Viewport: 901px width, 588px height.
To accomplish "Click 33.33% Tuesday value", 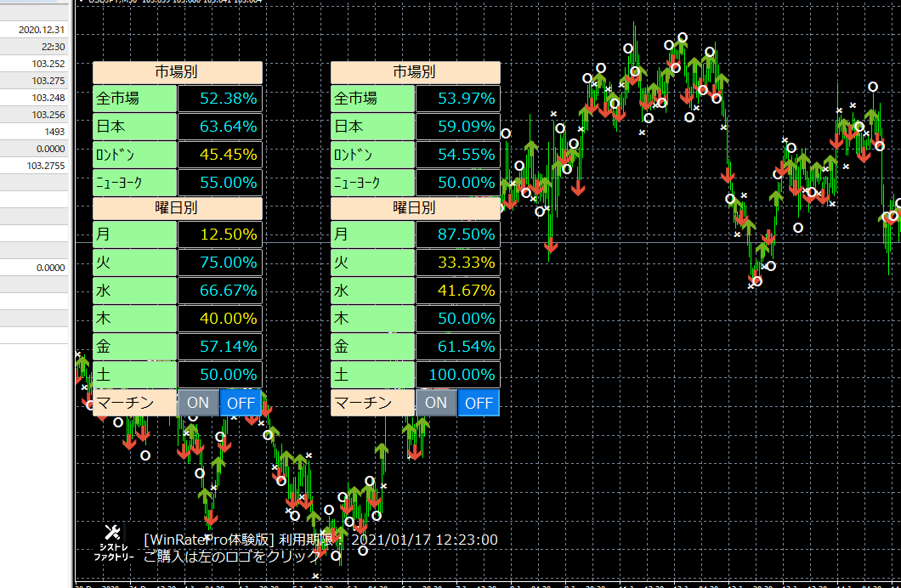I will tap(458, 263).
